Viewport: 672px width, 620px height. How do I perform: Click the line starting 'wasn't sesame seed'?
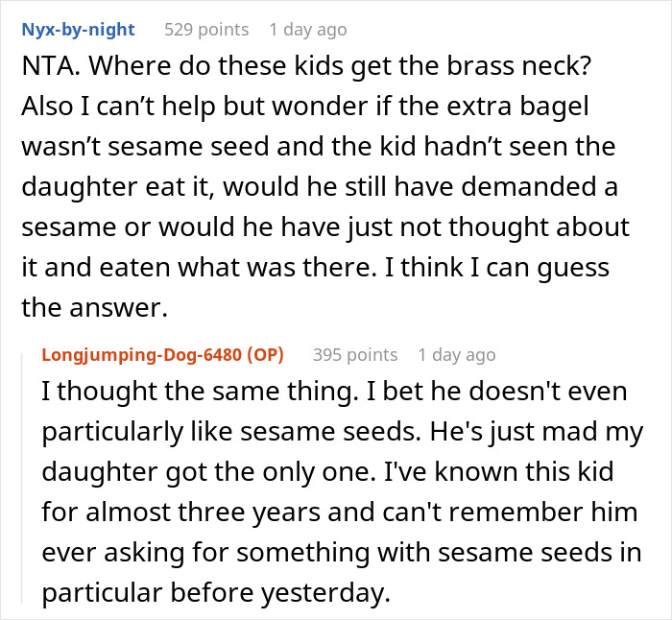coord(320,149)
